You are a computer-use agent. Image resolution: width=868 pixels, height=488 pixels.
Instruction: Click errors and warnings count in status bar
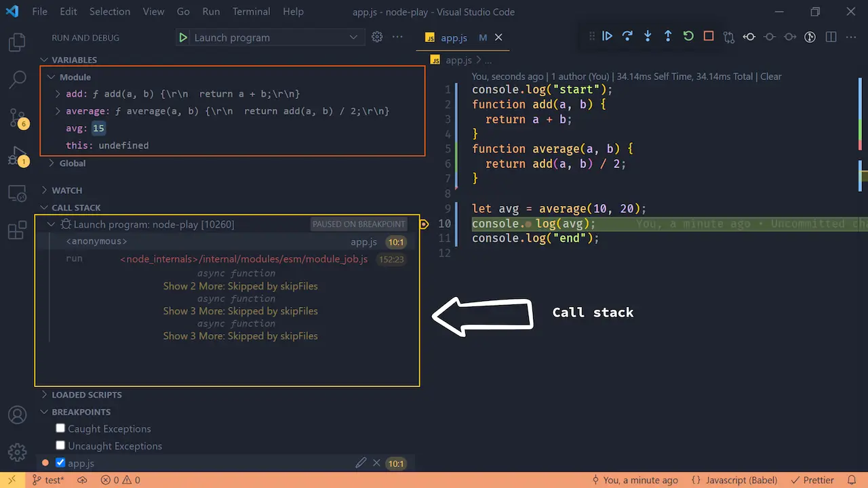[x=121, y=480]
